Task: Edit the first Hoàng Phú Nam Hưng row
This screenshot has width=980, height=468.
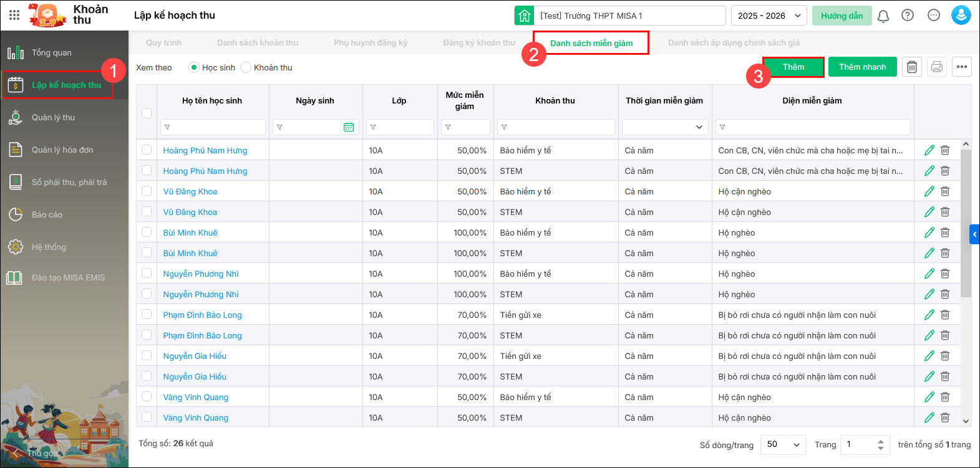Action: point(929,150)
